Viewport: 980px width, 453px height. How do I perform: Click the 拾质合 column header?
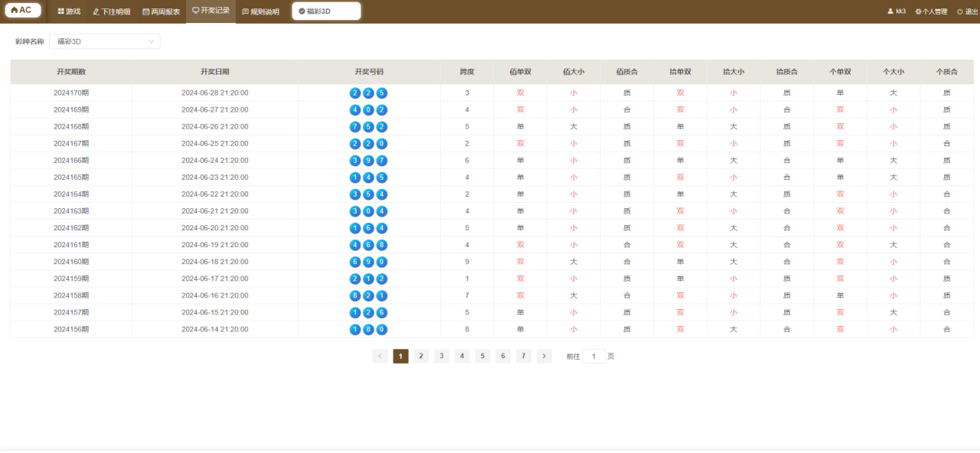(787, 72)
